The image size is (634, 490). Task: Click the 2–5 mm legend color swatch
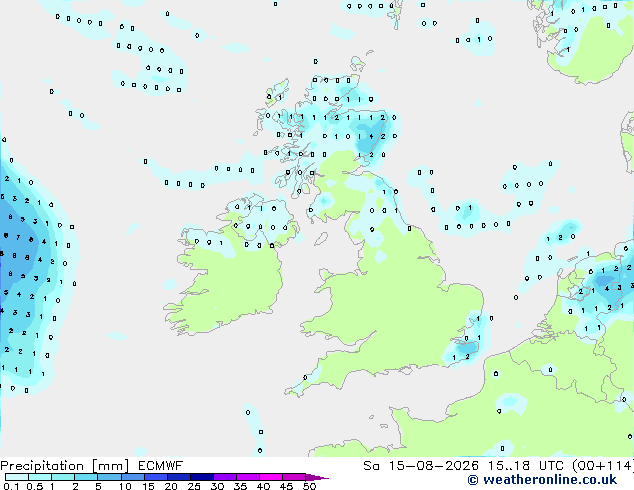point(86,477)
